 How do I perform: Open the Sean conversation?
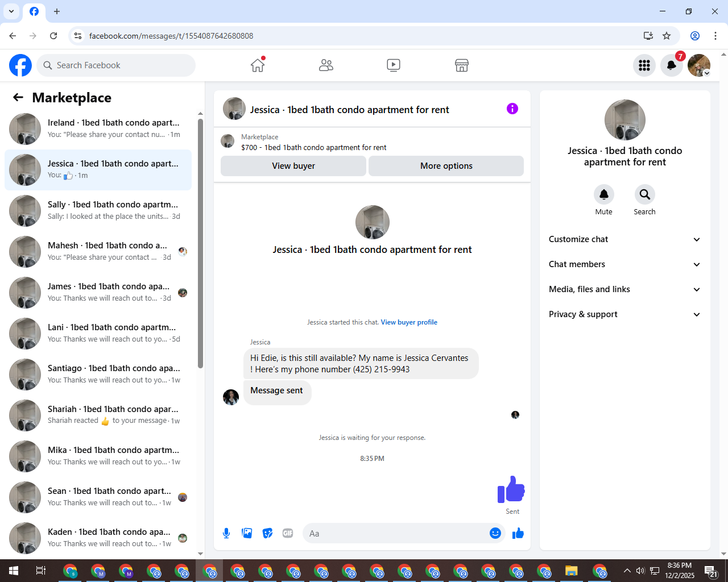(x=98, y=497)
